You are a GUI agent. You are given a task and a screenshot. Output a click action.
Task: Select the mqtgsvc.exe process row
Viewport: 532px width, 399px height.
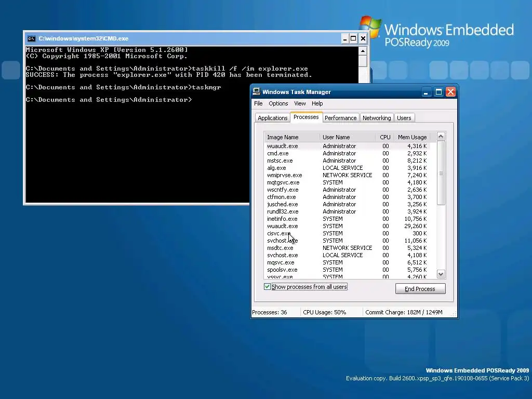point(347,182)
